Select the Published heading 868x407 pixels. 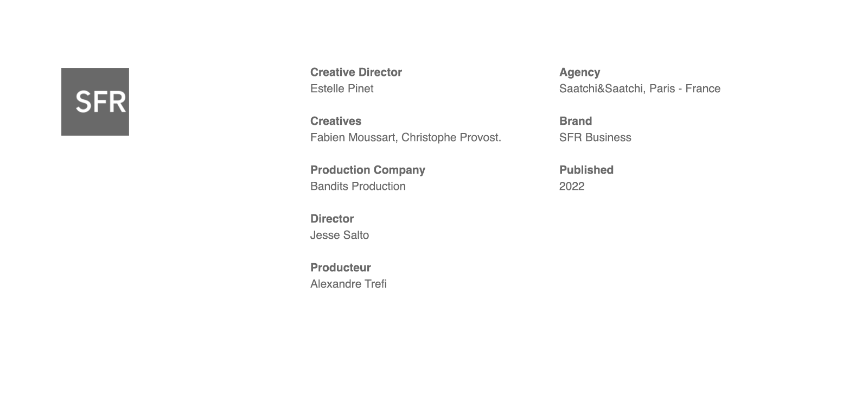pos(586,170)
